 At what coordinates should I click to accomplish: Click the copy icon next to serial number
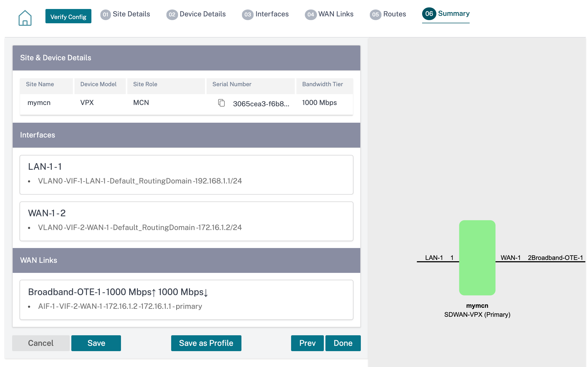click(221, 103)
